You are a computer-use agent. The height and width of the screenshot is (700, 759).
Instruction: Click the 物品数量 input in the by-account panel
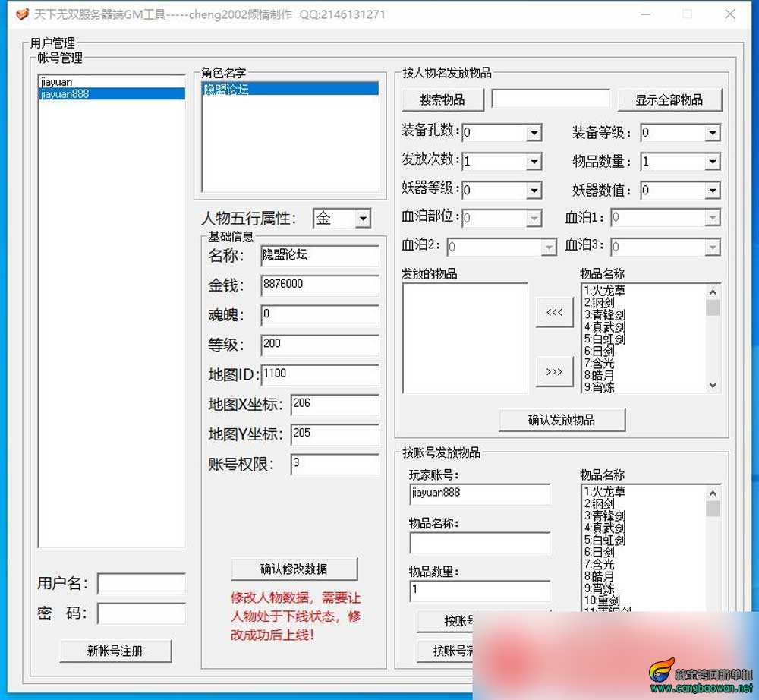(x=480, y=591)
